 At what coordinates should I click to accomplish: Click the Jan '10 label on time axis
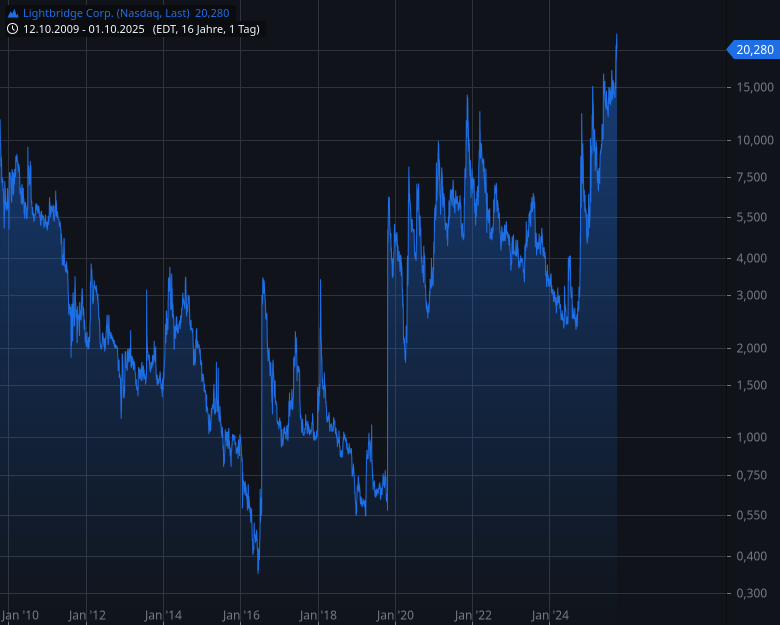[20, 615]
